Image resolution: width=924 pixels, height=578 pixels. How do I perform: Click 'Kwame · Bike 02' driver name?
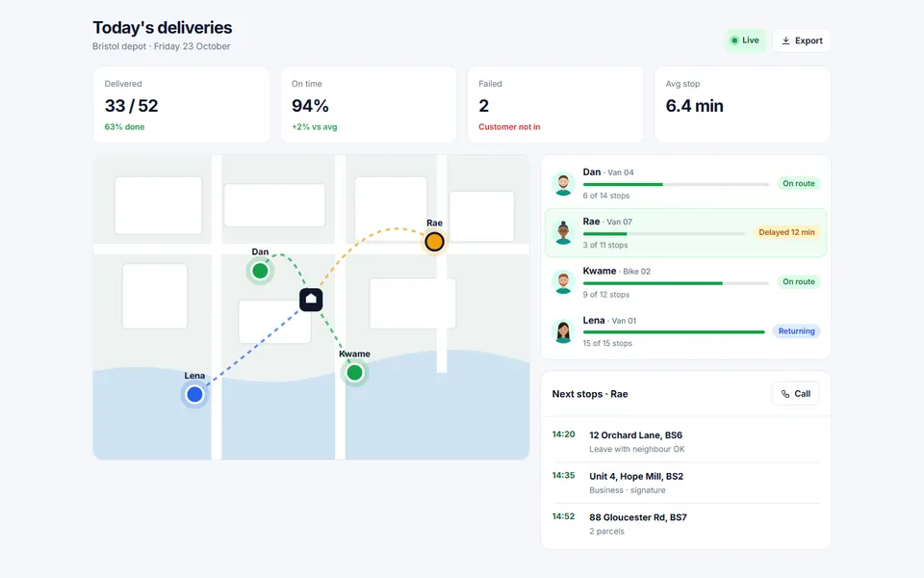tap(616, 272)
